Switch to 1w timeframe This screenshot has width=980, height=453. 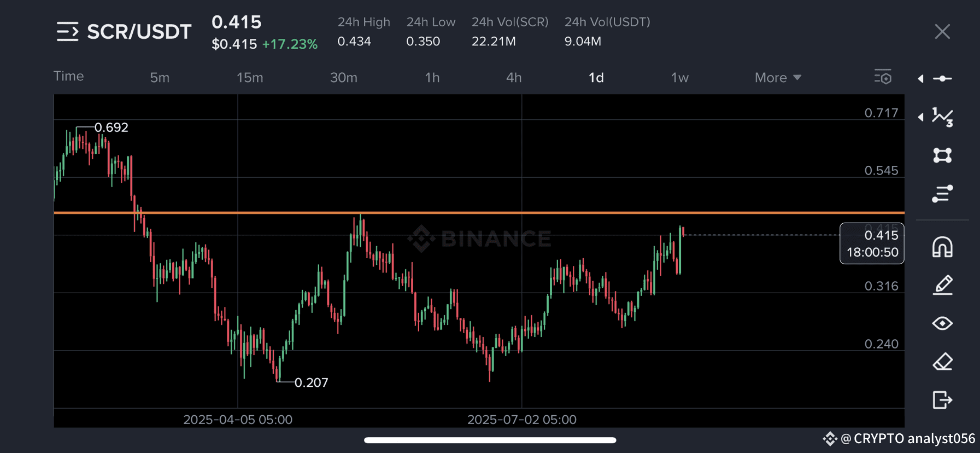(x=679, y=78)
